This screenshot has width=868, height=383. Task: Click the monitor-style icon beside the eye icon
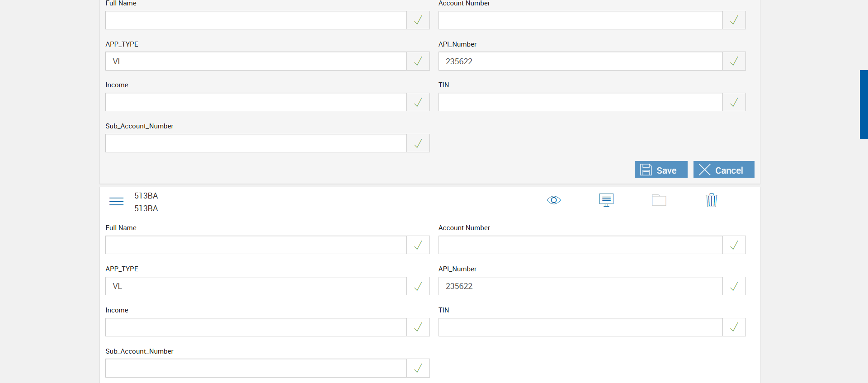[606, 200]
